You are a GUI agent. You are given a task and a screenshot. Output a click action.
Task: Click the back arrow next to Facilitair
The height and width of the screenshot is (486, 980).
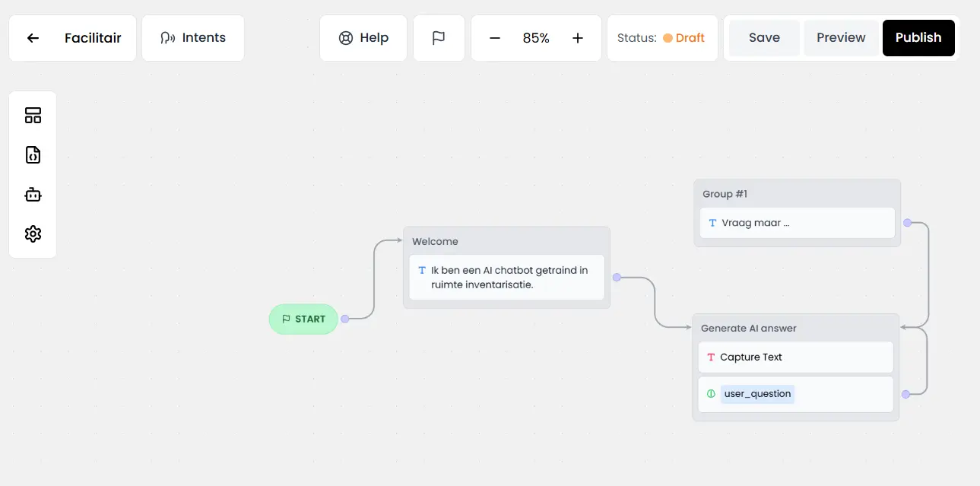point(33,38)
